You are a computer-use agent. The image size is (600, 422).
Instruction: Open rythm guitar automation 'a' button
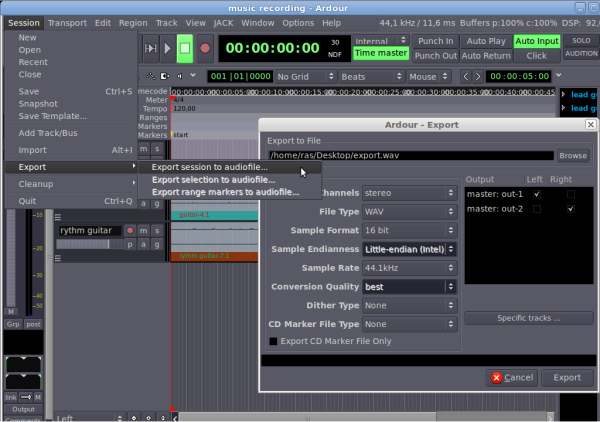point(143,244)
